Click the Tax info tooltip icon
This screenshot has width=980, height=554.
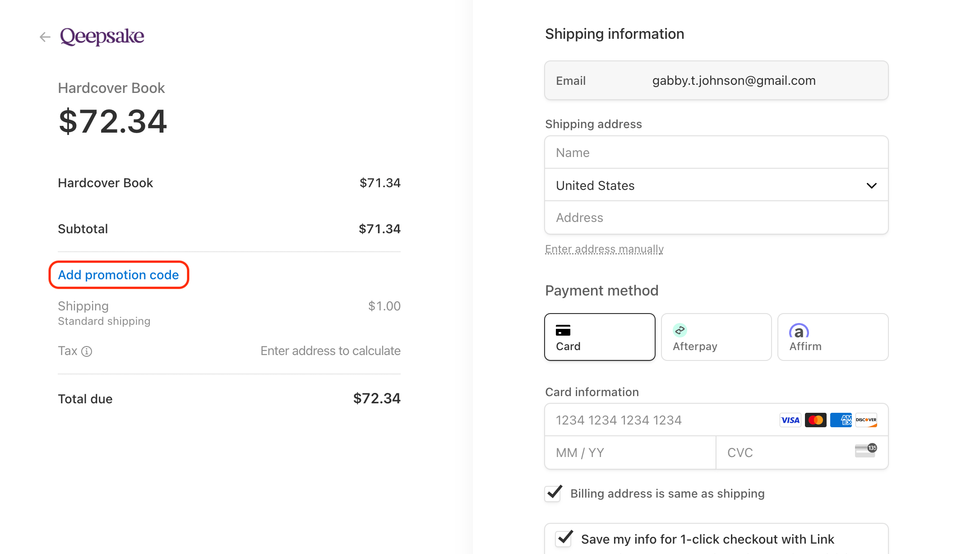pos(88,351)
